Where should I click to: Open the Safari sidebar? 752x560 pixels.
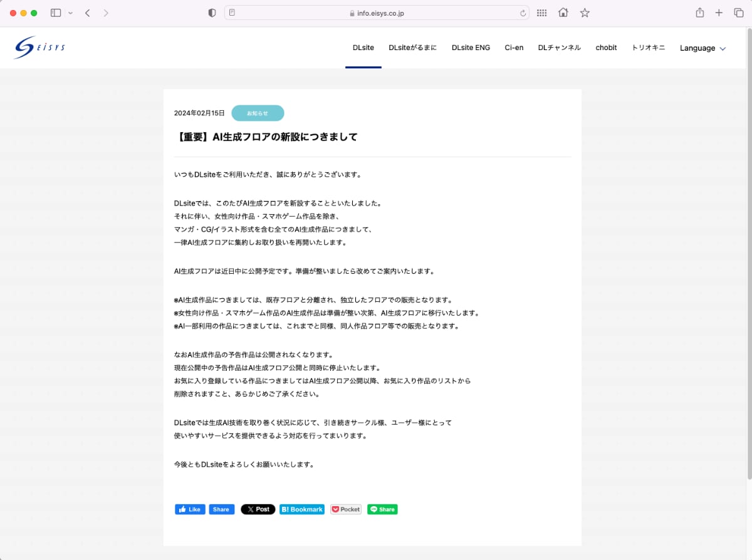(x=56, y=13)
